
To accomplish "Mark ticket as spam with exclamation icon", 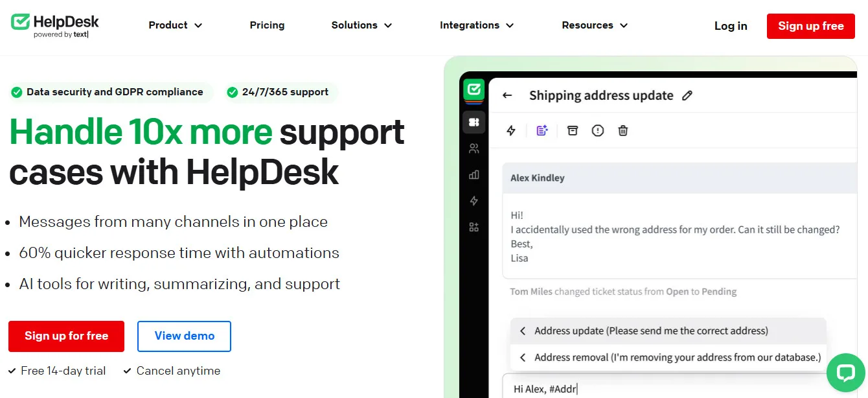I will (597, 130).
